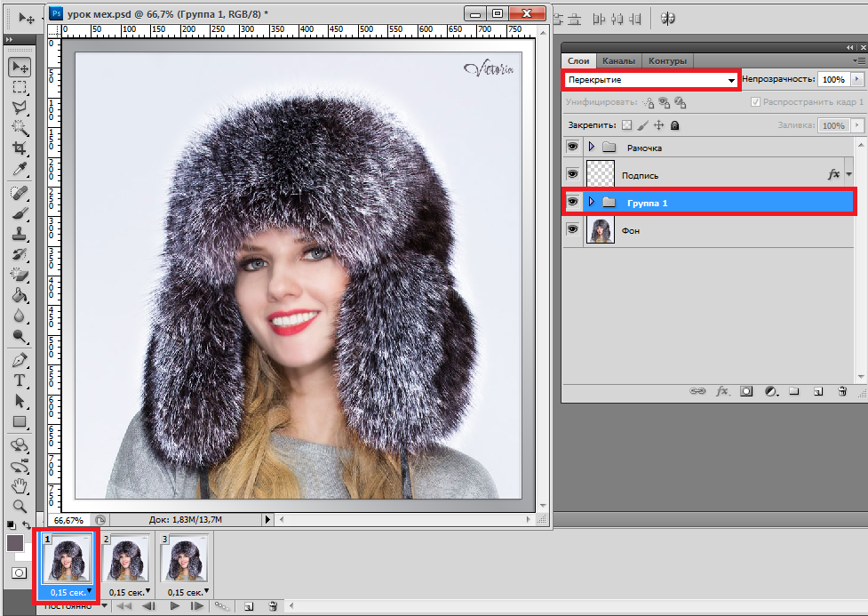Activate the Horizontal Type tool
Image resolution: width=868 pixels, height=616 pixels.
tap(19, 380)
